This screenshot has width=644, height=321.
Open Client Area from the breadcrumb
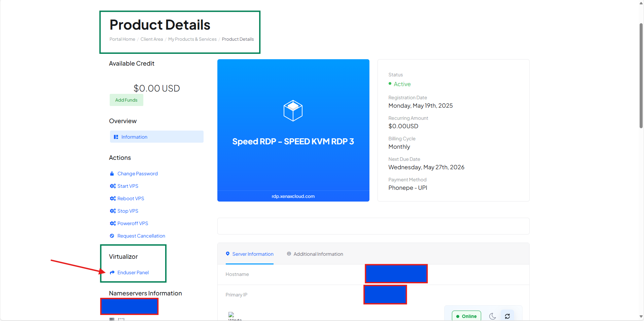pyautogui.click(x=151, y=39)
